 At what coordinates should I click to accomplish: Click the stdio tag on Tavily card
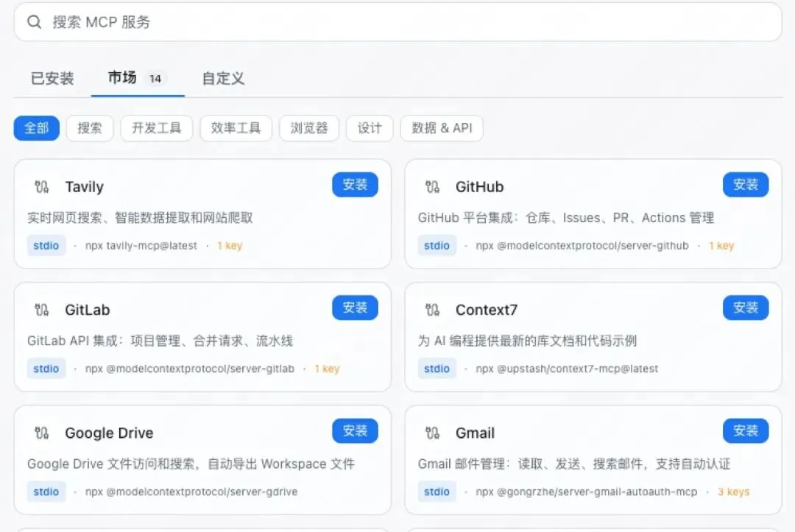pos(46,245)
